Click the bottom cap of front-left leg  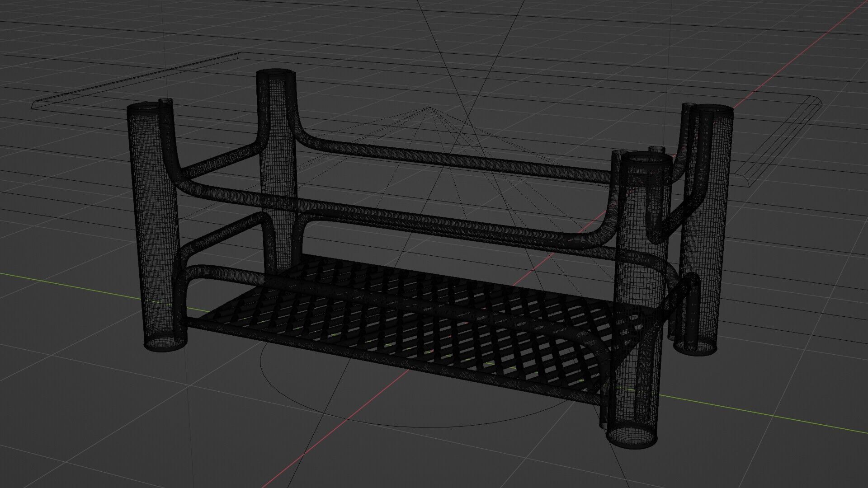165,343
